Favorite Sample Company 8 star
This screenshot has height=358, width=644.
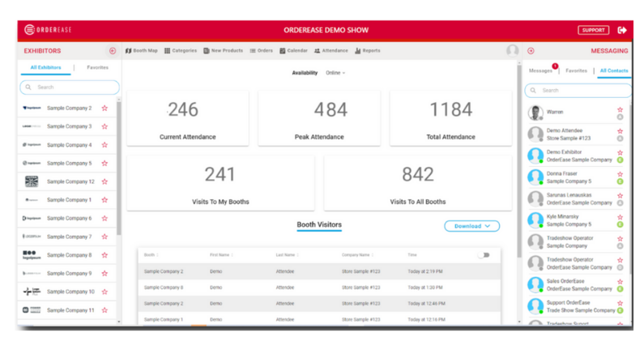(104, 255)
